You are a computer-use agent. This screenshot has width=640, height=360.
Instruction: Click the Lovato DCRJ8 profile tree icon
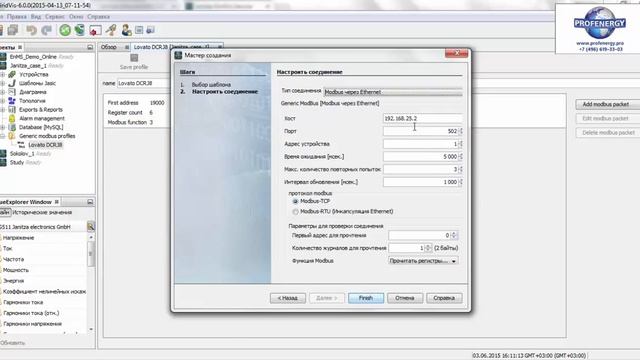(21, 145)
